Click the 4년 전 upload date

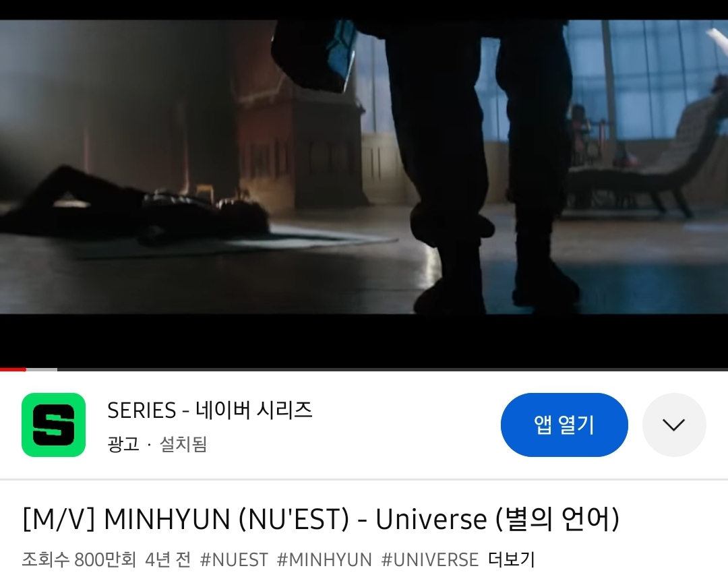point(168,559)
